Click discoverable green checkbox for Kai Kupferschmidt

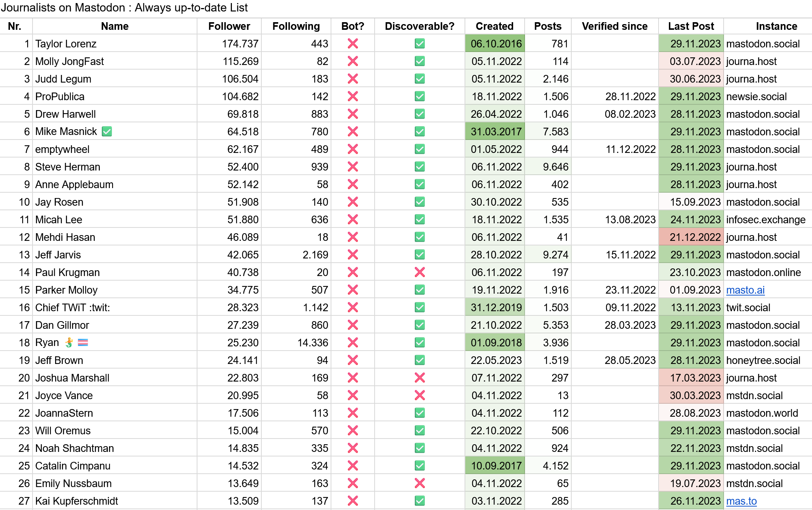[419, 501]
